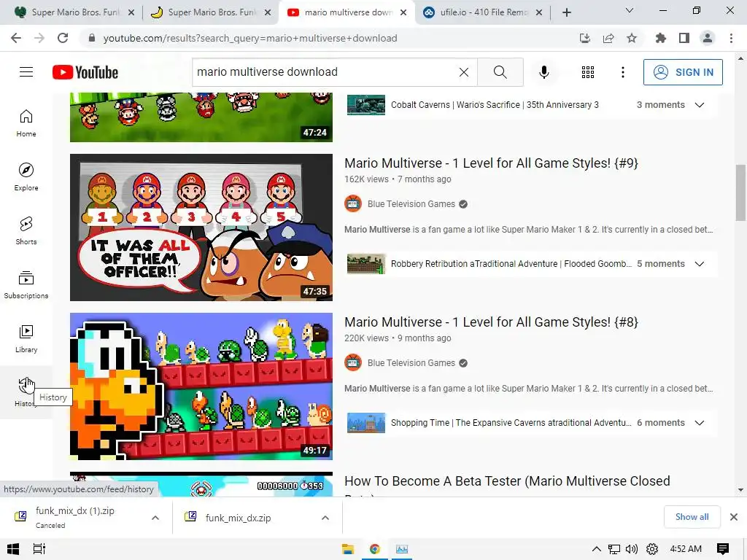This screenshot has height=560, width=747.
Task: Open the YouTube hamburger guide menu
Action: tap(26, 72)
